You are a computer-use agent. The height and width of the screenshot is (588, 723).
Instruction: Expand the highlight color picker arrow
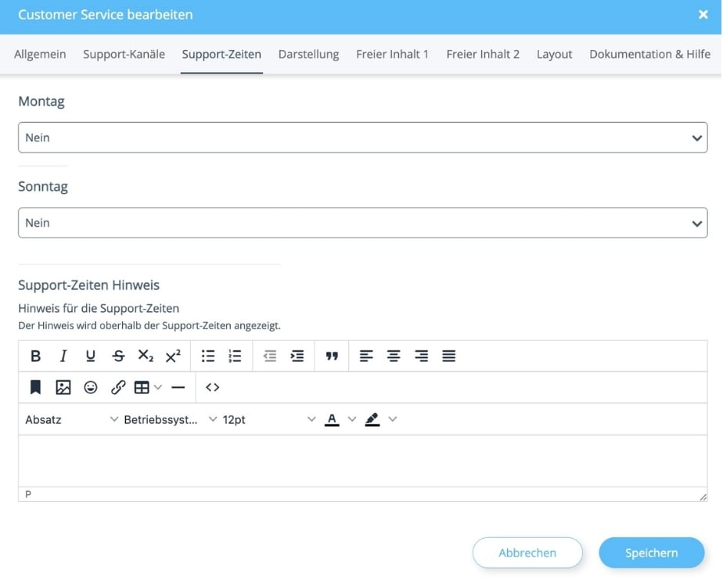pos(392,419)
